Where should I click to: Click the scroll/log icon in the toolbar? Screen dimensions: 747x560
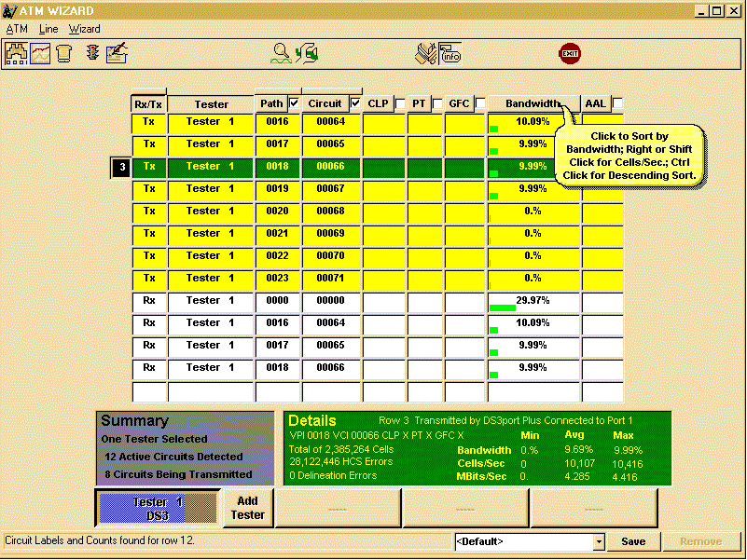point(63,53)
